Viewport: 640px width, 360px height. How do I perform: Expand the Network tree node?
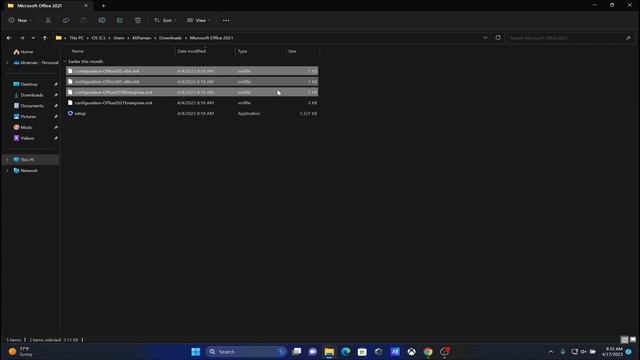coord(7,171)
